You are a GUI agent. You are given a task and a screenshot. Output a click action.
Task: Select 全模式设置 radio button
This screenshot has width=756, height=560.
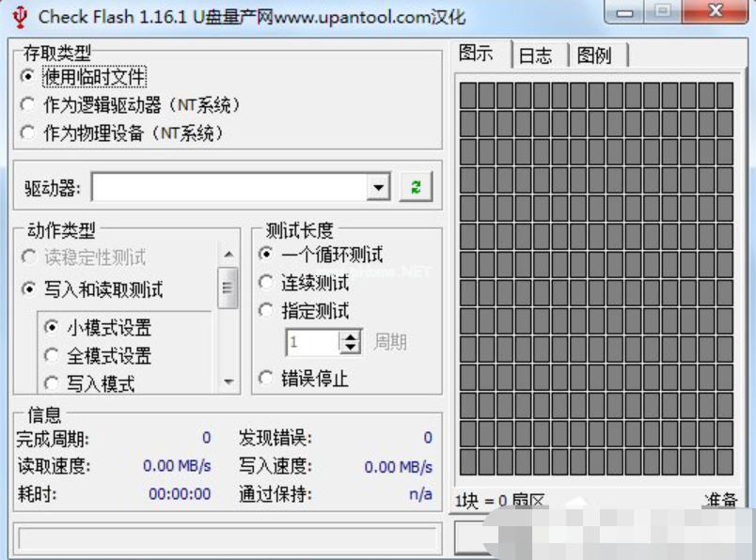point(51,356)
